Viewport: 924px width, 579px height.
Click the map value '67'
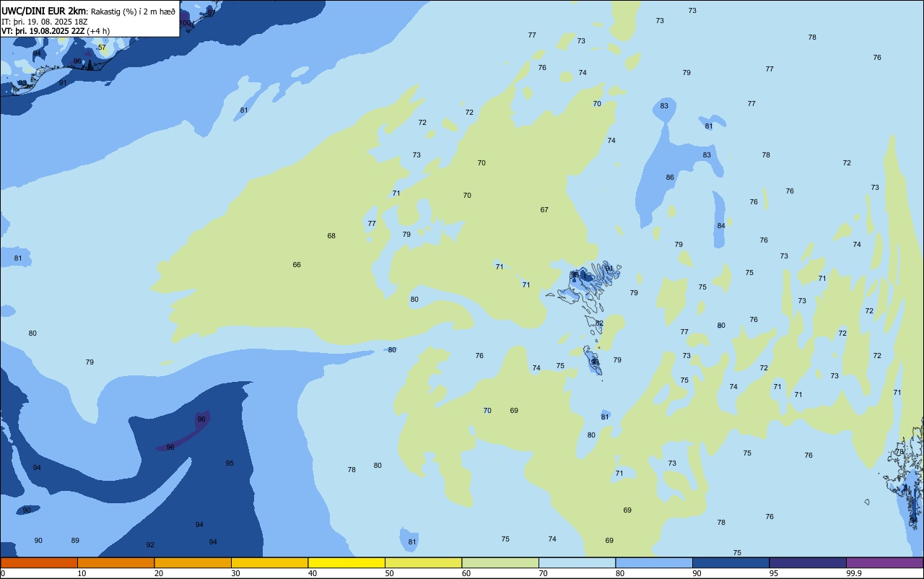(544, 210)
